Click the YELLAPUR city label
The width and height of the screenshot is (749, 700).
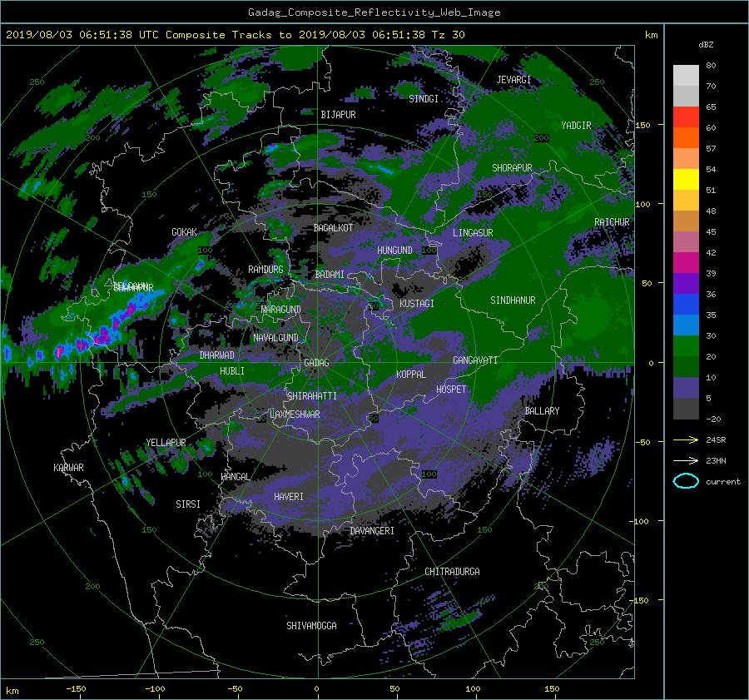[x=166, y=443]
